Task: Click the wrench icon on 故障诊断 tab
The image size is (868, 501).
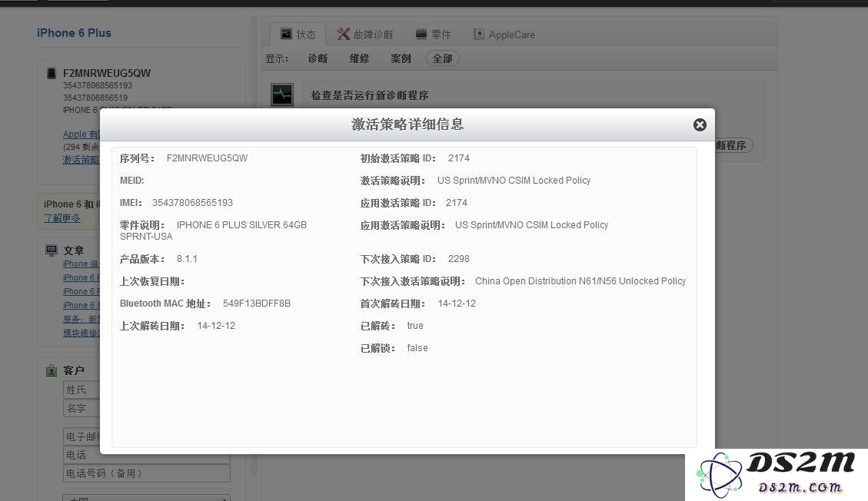Action: pyautogui.click(x=343, y=35)
